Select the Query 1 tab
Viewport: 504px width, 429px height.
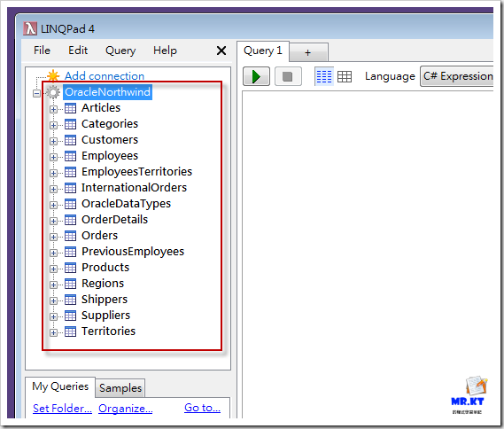[262, 51]
